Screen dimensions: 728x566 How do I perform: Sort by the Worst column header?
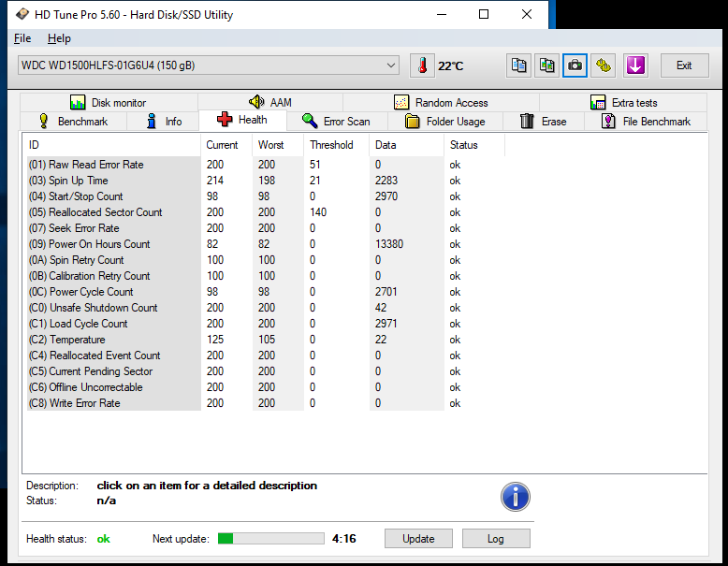click(278, 145)
